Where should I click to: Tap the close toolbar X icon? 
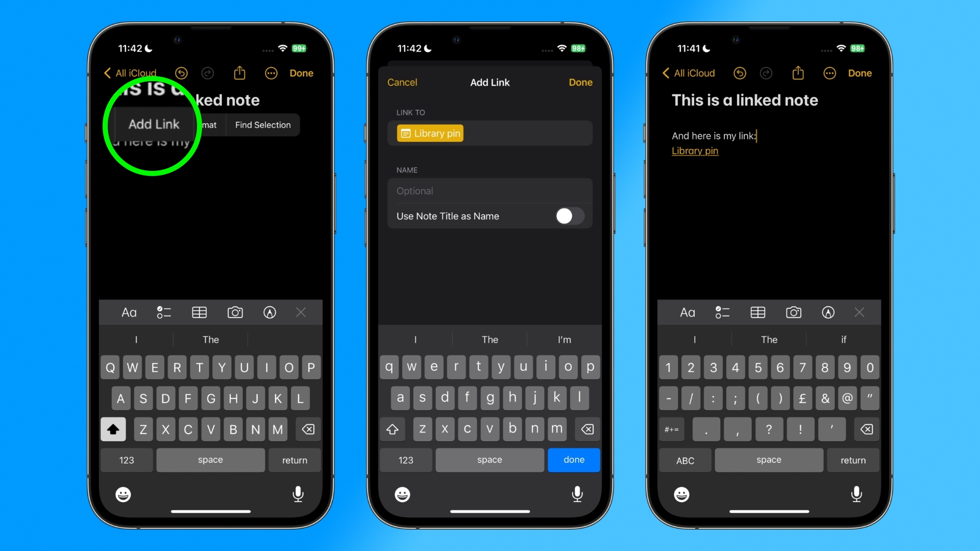[x=301, y=312]
